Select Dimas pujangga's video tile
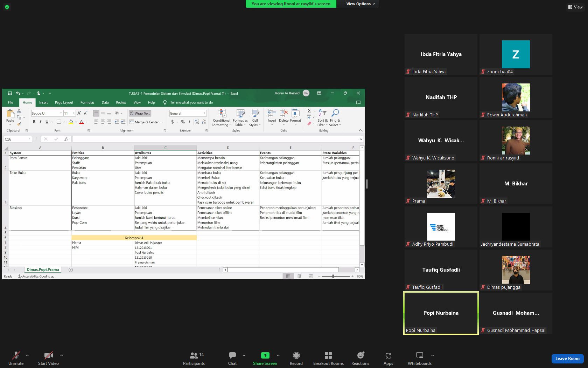 coord(516,270)
